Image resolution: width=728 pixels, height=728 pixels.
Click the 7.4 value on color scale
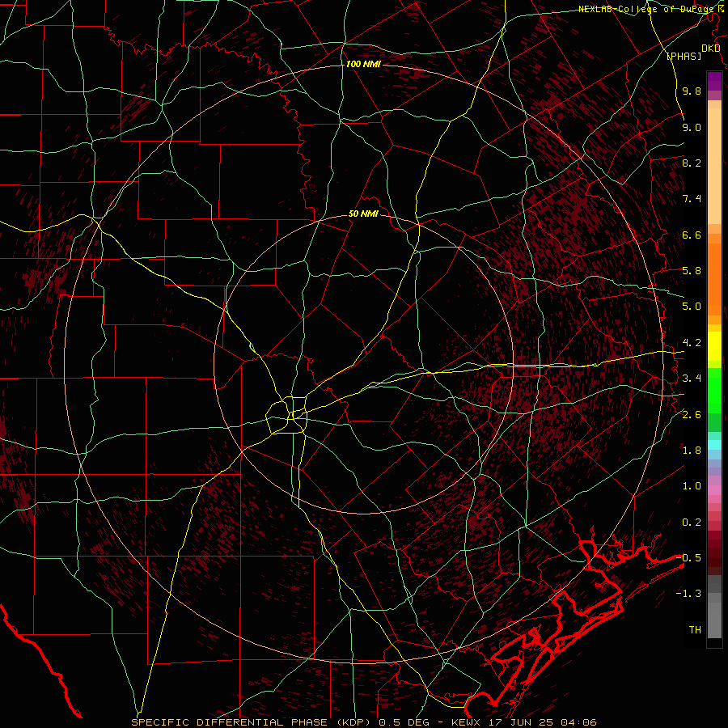pos(692,199)
